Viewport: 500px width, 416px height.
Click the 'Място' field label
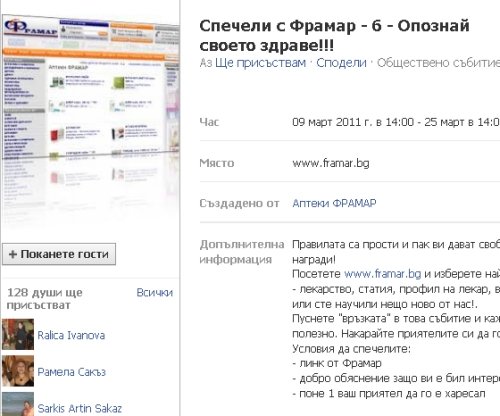(217, 163)
